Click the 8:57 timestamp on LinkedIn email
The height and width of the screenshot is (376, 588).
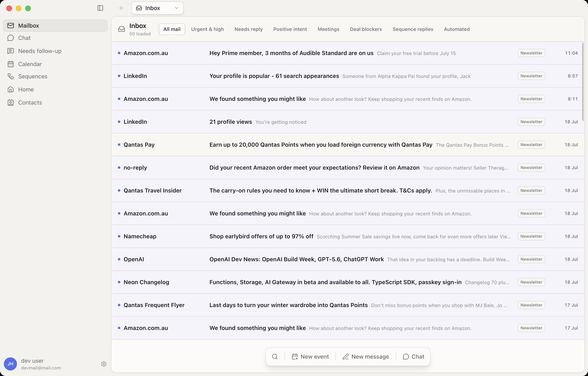click(573, 76)
